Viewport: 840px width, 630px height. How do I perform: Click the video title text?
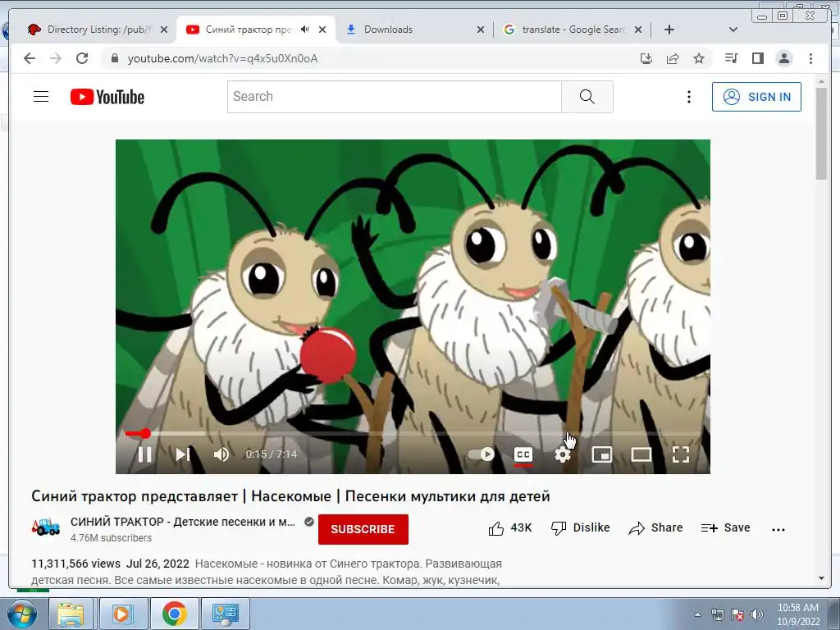[x=290, y=496]
